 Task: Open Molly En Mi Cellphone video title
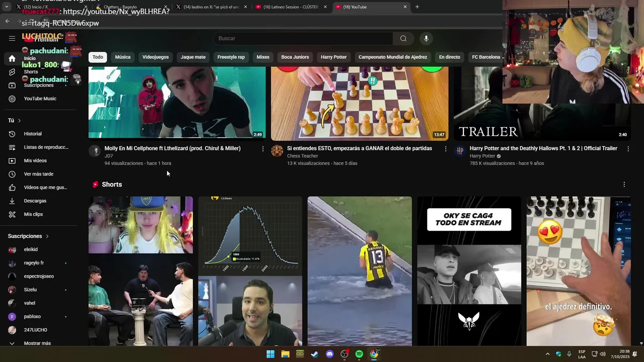(x=173, y=148)
